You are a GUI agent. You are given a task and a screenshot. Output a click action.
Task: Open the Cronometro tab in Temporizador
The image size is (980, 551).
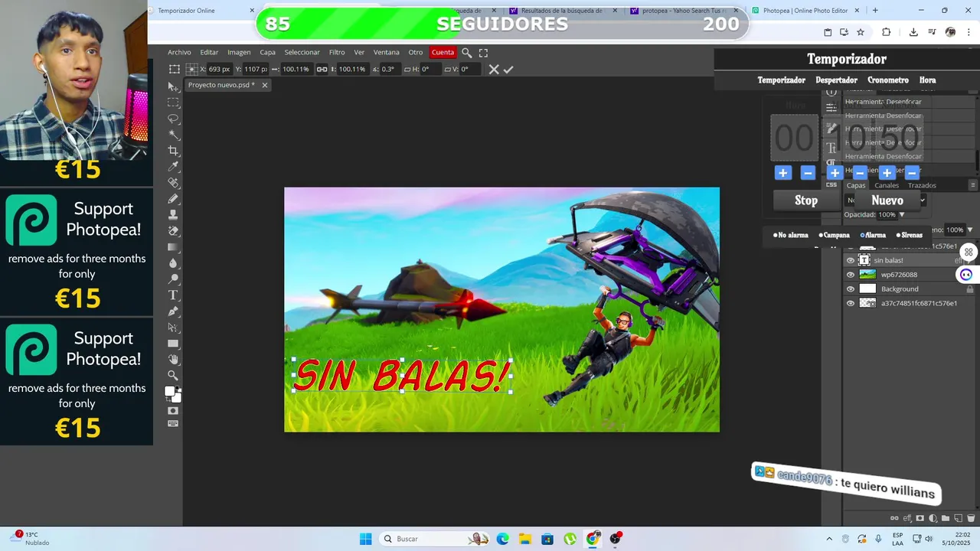click(888, 80)
